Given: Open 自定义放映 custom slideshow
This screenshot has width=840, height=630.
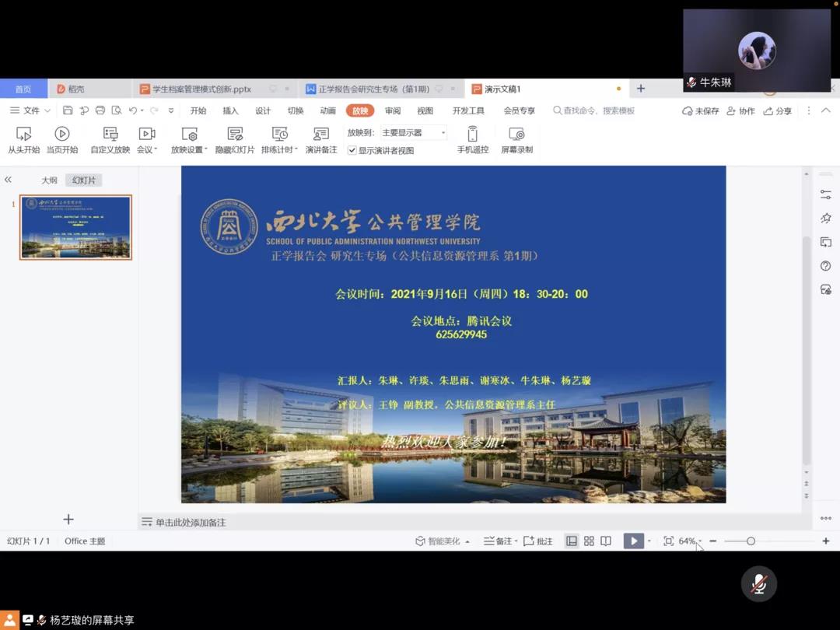Looking at the screenshot, I should click(x=110, y=135).
